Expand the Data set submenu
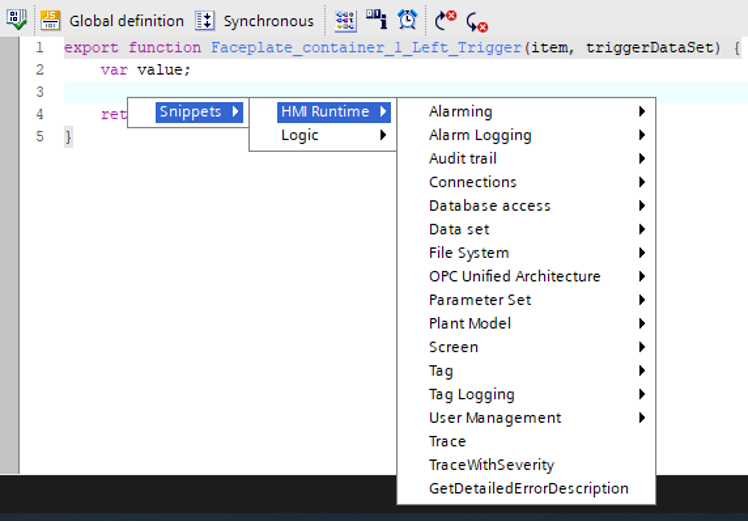 coord(537,229)
